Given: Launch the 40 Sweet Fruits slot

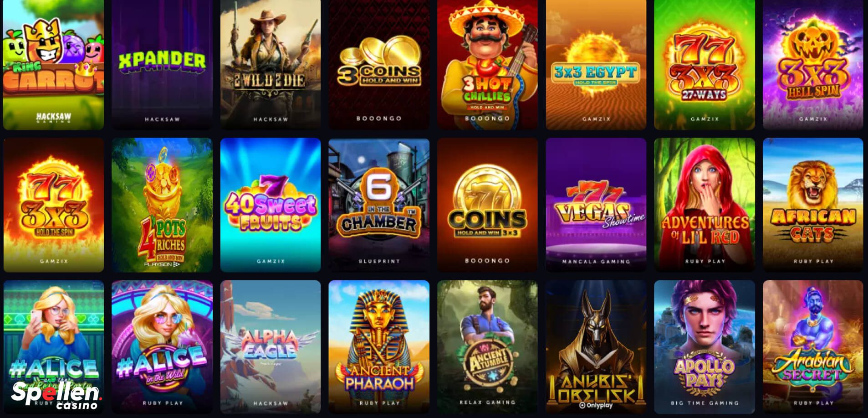Looking at the screenshot, I should point(271,205).
